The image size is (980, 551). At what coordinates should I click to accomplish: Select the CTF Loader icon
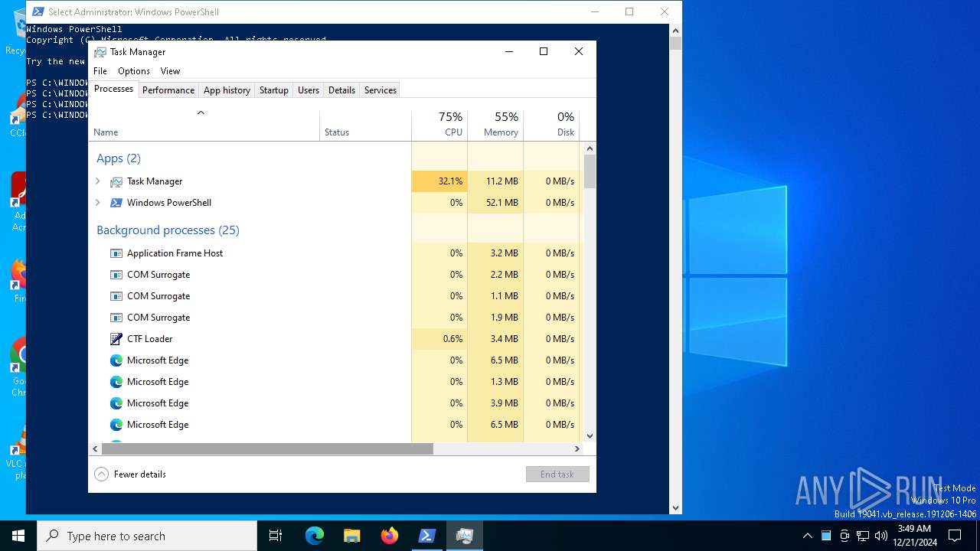pyautogui.click(x=116, y=339)
